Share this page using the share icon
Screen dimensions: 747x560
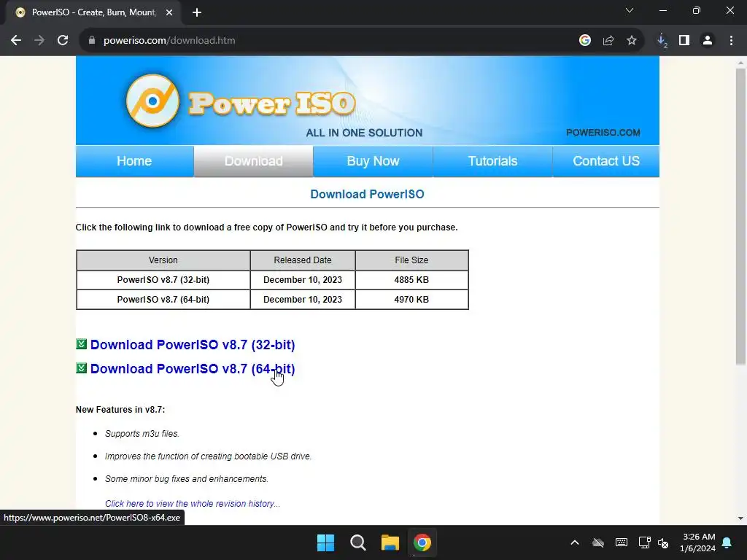[x=608, y=41]
